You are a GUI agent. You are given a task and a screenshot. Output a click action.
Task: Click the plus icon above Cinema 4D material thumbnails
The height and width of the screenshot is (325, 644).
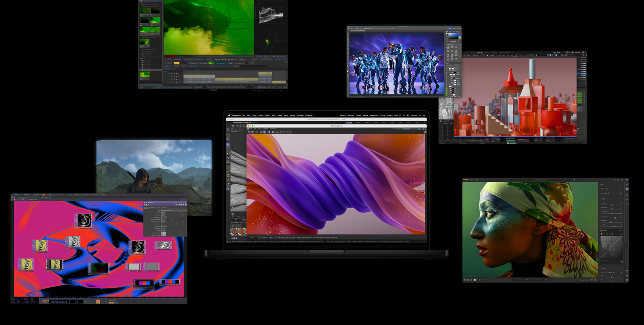[x=233, y=226]
